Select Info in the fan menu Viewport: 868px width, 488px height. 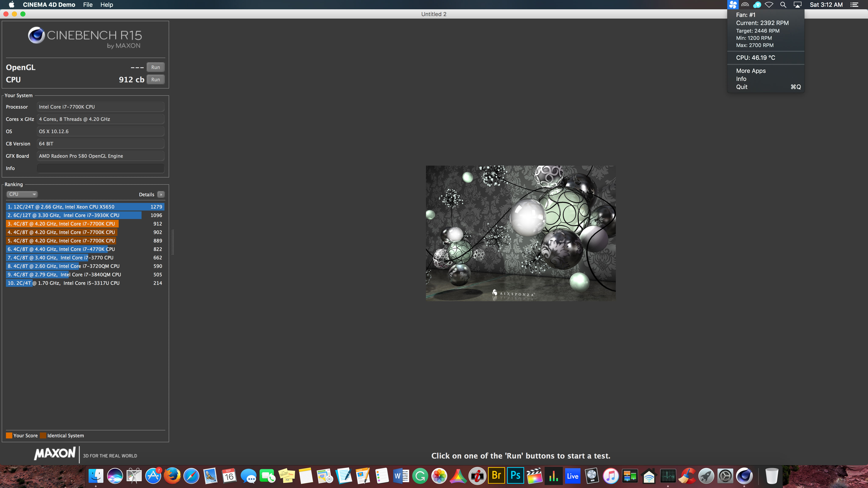766,79
